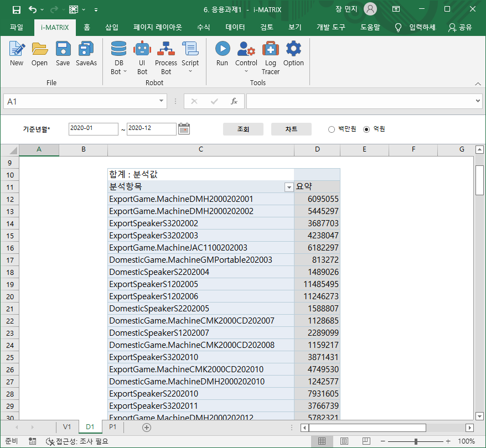486x448 pixels.
Task: Click the zoom in plus button
Action: coord(448,441)
